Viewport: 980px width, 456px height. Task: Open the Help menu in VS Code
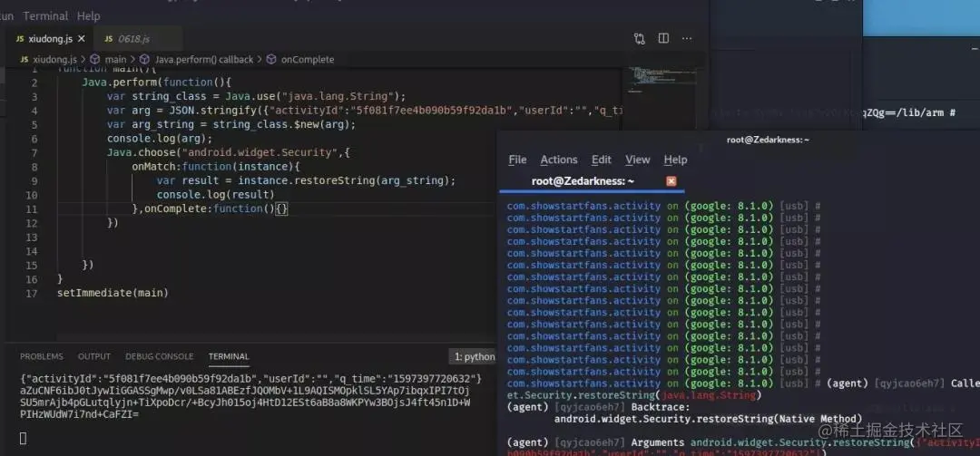click(x=89, y=15)
